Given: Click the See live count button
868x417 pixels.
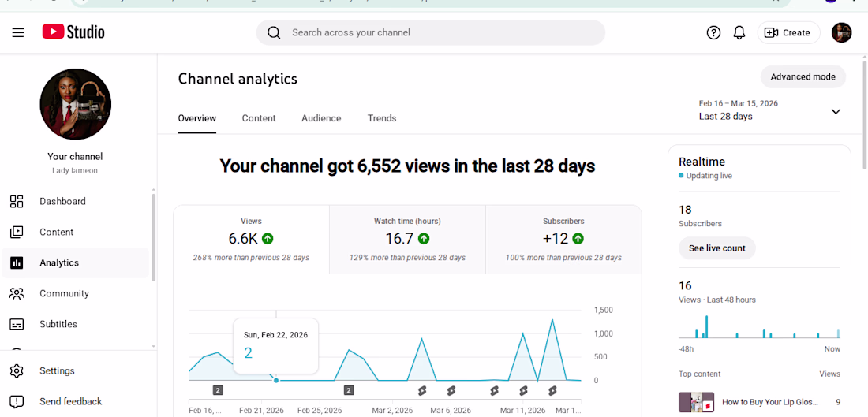Looking at the screenshot, I should (716, 248).
